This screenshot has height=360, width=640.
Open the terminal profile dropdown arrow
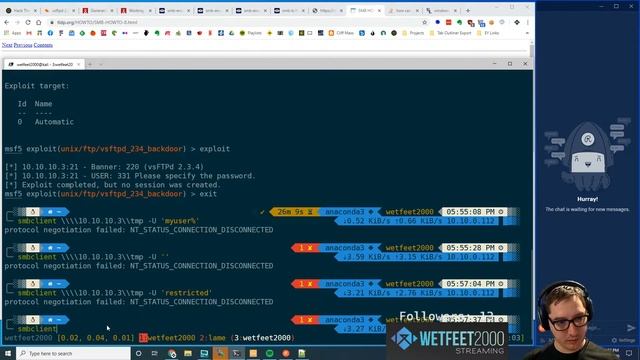pyautogui.click(x=100, y=64)
